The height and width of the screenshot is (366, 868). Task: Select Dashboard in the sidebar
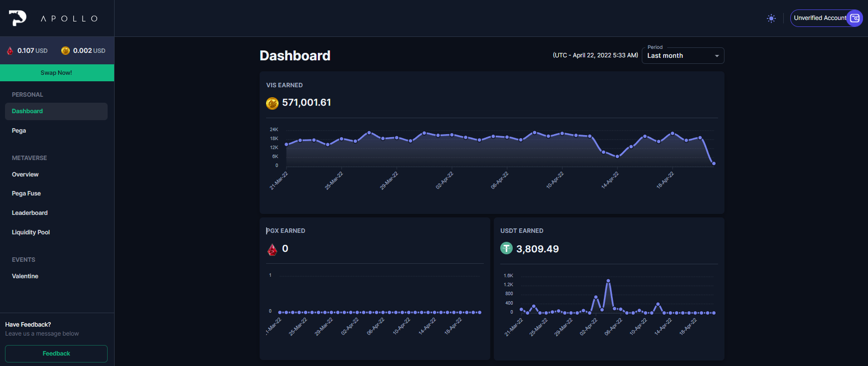(56, 111)
